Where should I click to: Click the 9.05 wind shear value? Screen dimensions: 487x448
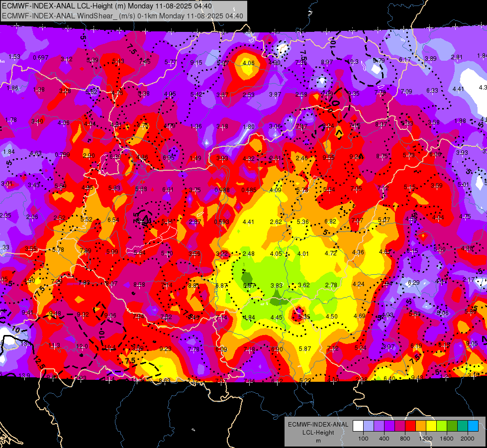(x=472, y=343)
